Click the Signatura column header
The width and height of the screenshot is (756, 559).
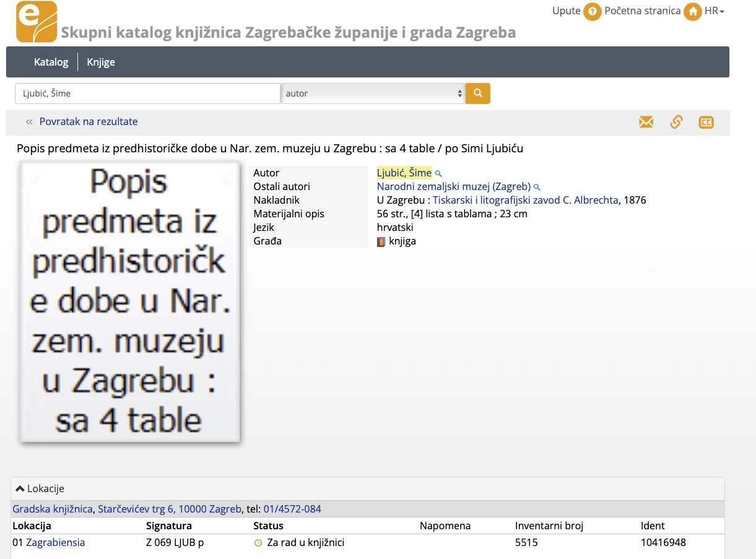pos(169,526)
